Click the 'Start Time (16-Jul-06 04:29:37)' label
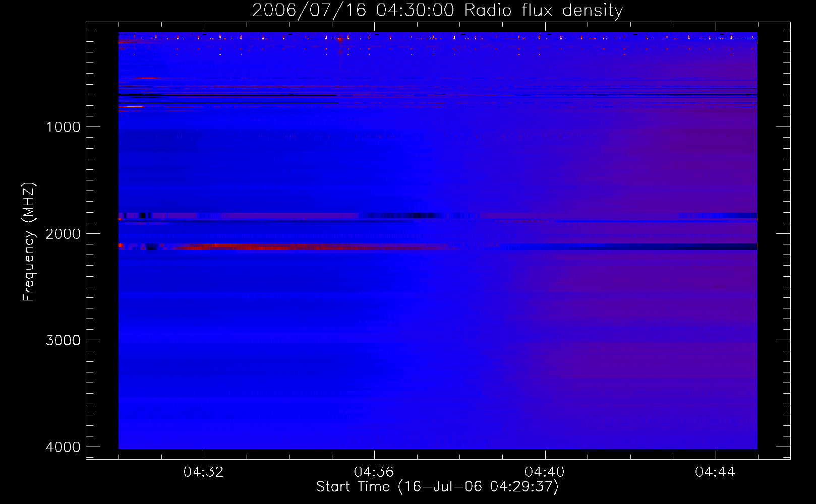This screenshot has width=816, height=504. click(x=437, y=487)
